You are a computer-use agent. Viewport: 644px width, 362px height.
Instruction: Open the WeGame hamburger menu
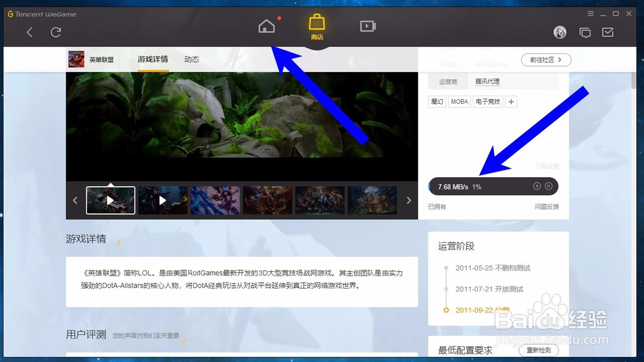[591, 14]
